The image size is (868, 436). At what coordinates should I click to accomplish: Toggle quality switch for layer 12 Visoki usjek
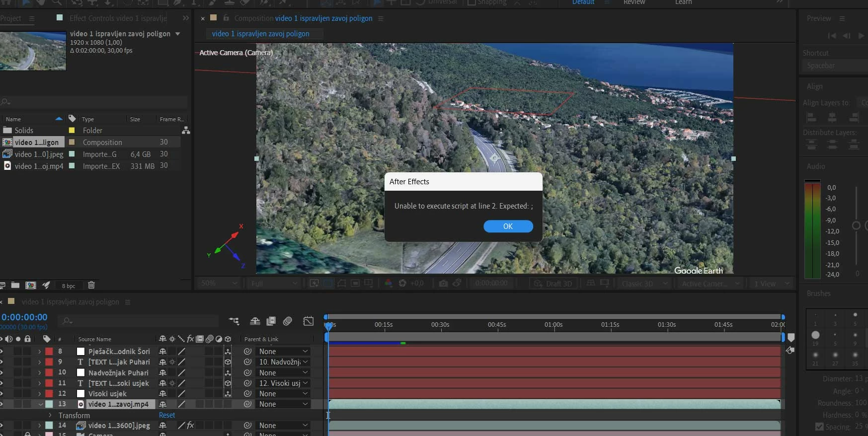click(x=182, y=393)
